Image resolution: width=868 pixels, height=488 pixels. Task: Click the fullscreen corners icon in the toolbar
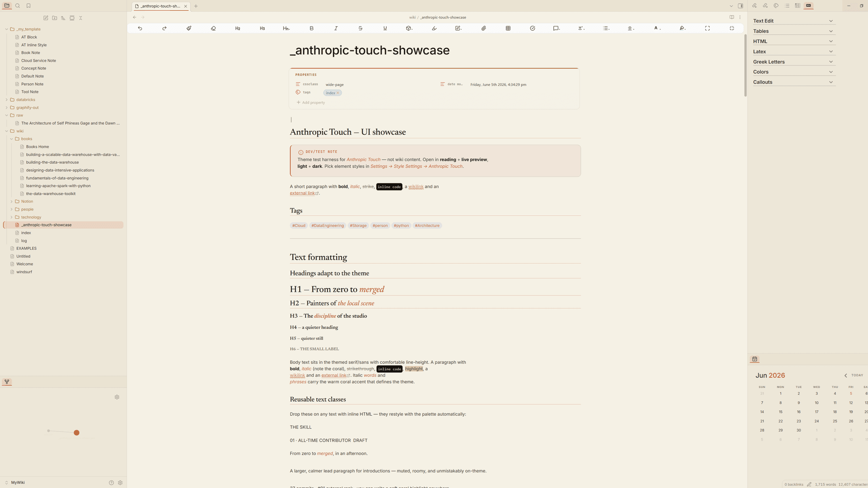coord(708,28)
